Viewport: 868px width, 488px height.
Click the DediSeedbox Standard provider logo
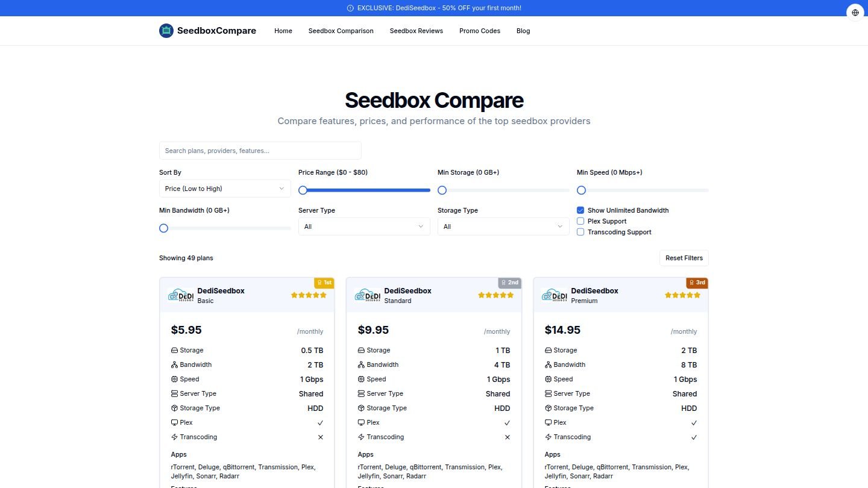[x=367, y=295]
